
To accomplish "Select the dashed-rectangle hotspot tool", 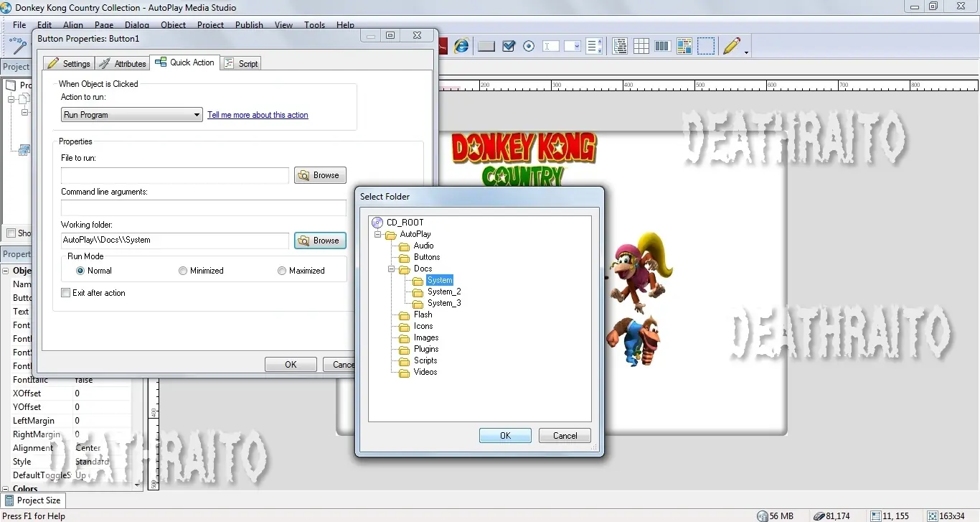I will coord(706,46).
